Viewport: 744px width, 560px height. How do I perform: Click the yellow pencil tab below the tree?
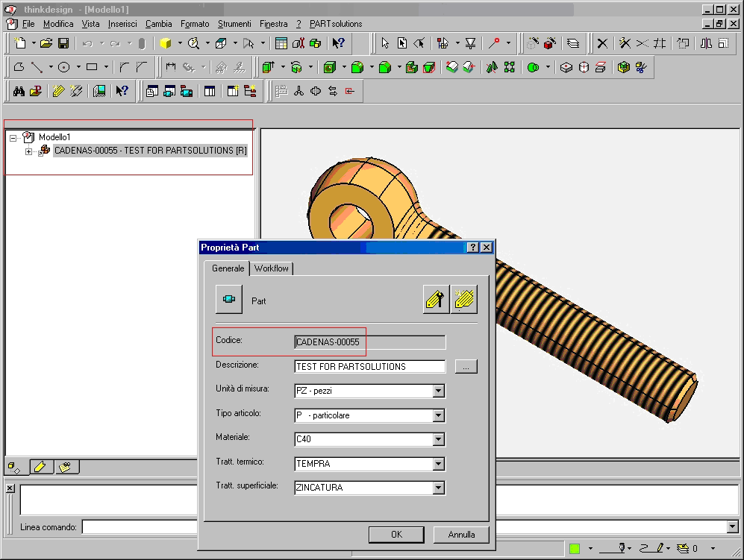[41, 467]
